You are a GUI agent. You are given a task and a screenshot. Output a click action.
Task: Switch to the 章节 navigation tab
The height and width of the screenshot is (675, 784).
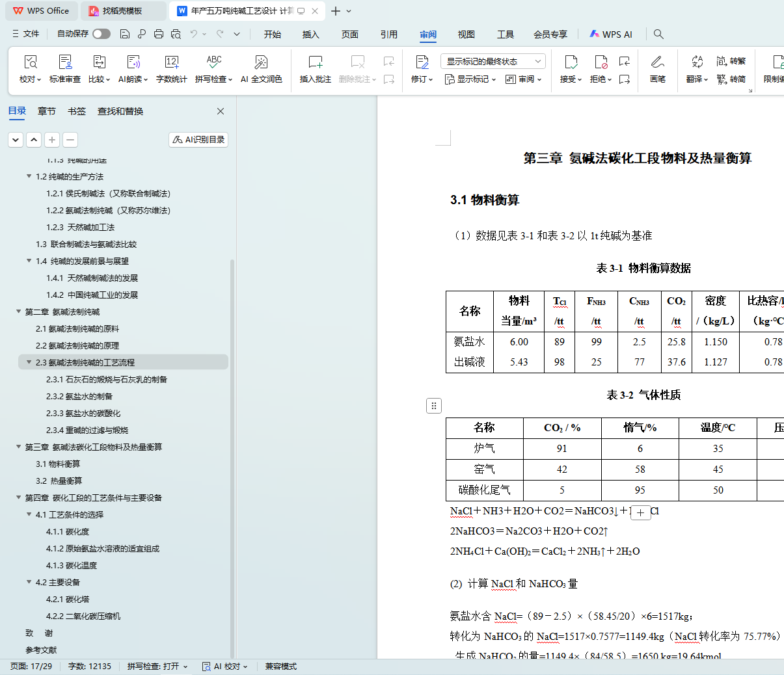point(47,111)
